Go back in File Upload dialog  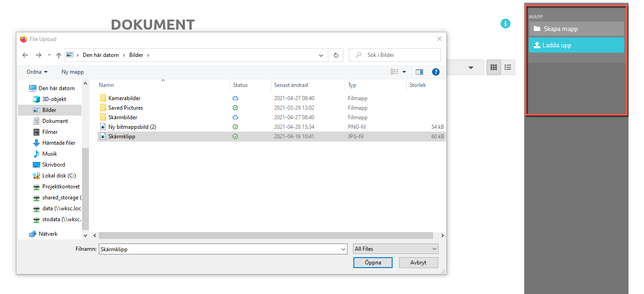[25, 55]
